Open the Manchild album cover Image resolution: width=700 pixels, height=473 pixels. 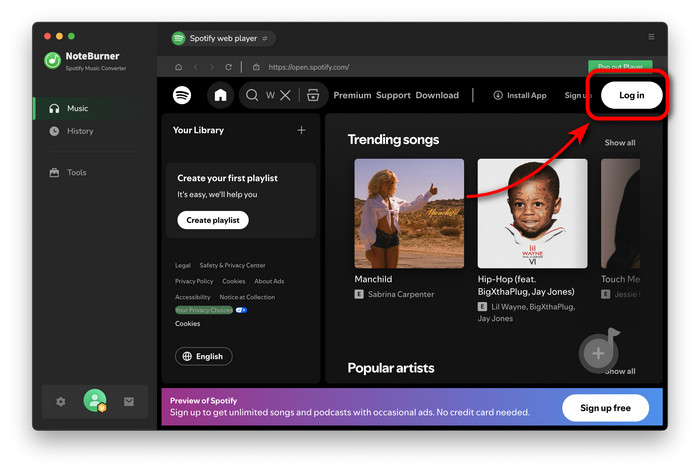(x=409, y=213)
